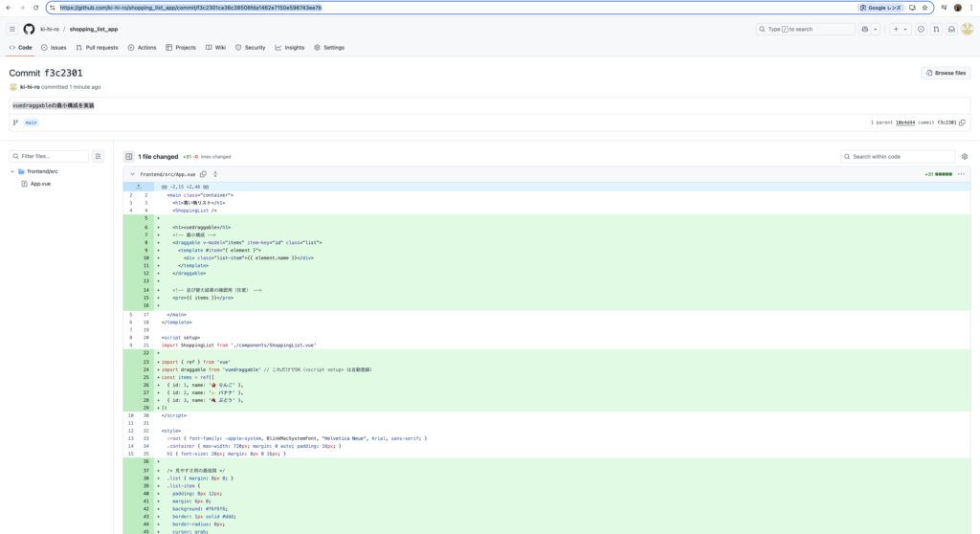Open diff view settings gear
Image resolution: width=980 pixels, height=534 pixels.
tap(965, 156)
